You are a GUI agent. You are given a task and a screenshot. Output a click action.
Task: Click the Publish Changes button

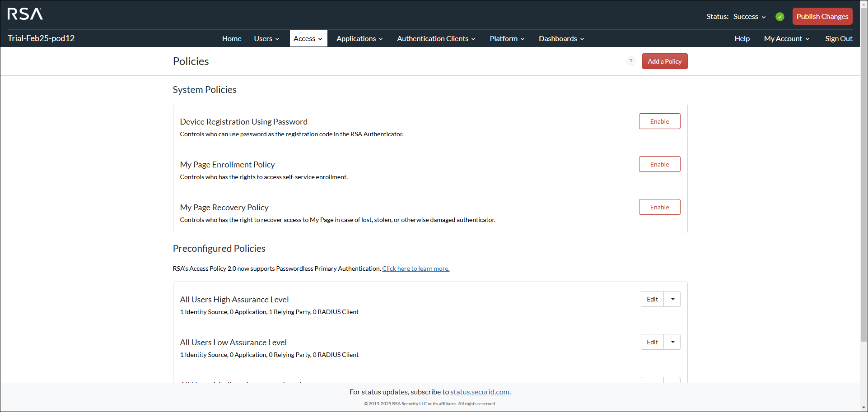coord(822,17)
